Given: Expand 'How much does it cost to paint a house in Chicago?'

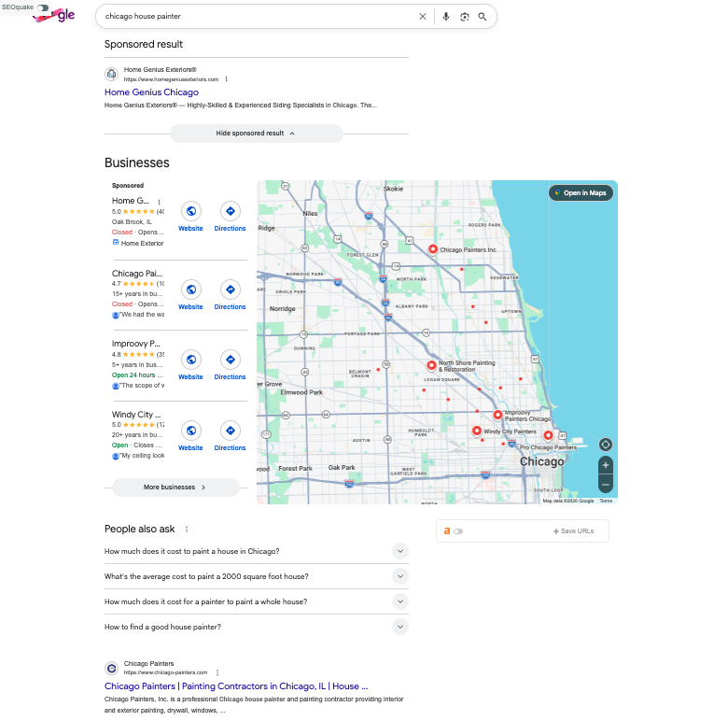Looking at the screenshot, I should pos(400,551).
